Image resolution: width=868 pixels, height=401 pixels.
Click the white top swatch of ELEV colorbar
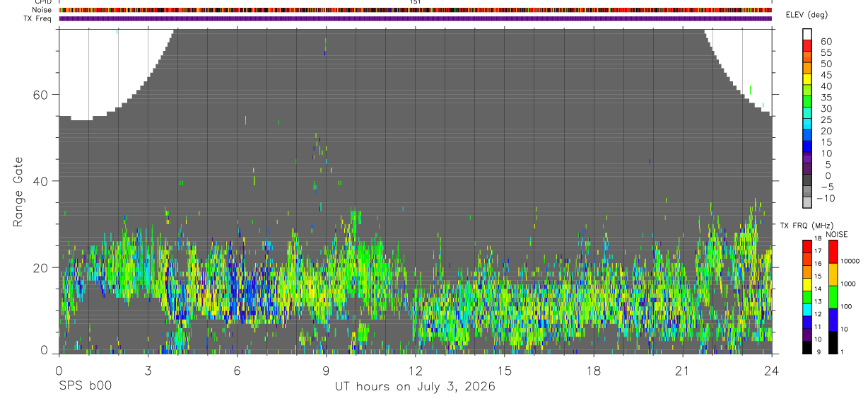click(807, 33)
